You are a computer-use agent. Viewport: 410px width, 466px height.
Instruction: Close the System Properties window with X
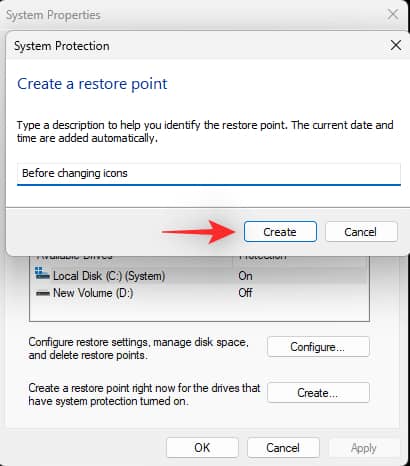(x=393, y=14)
